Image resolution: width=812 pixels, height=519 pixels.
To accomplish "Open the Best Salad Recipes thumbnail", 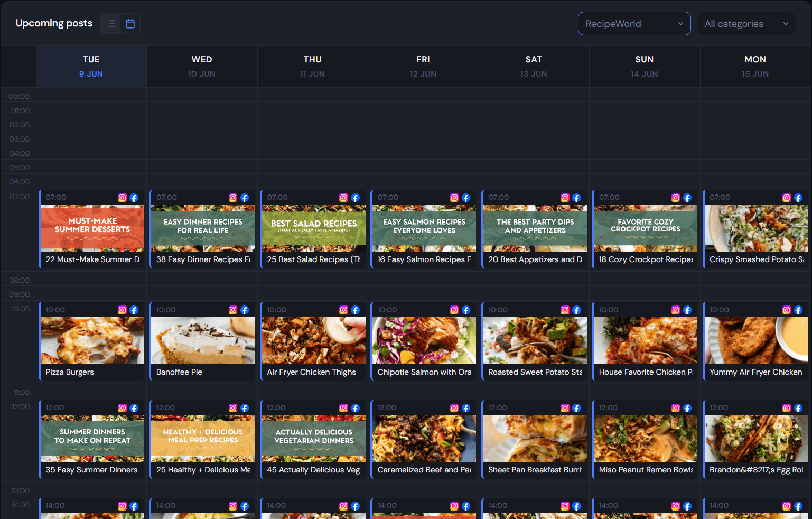I will pos(314,228).
